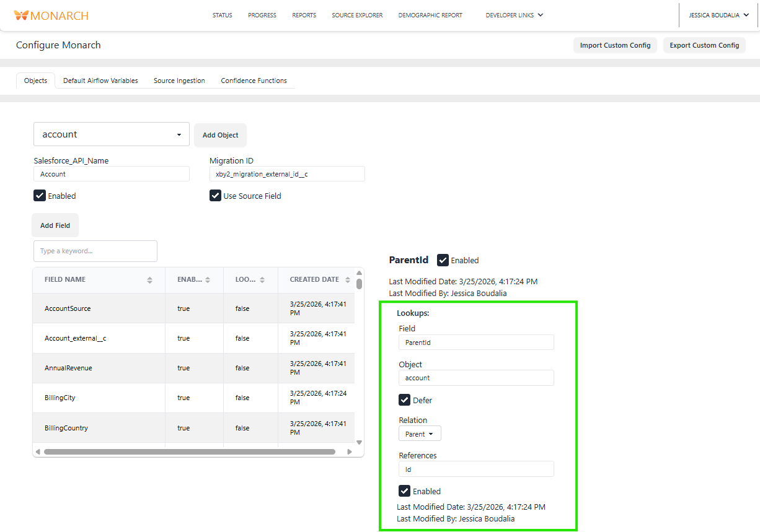This screenshot has width=760, height=532.
Task: Disable the Defer option in Lookups
Action: (404, 400)
